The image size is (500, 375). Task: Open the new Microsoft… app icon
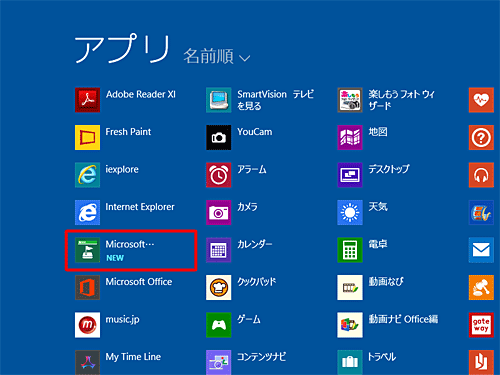[87, 250]
